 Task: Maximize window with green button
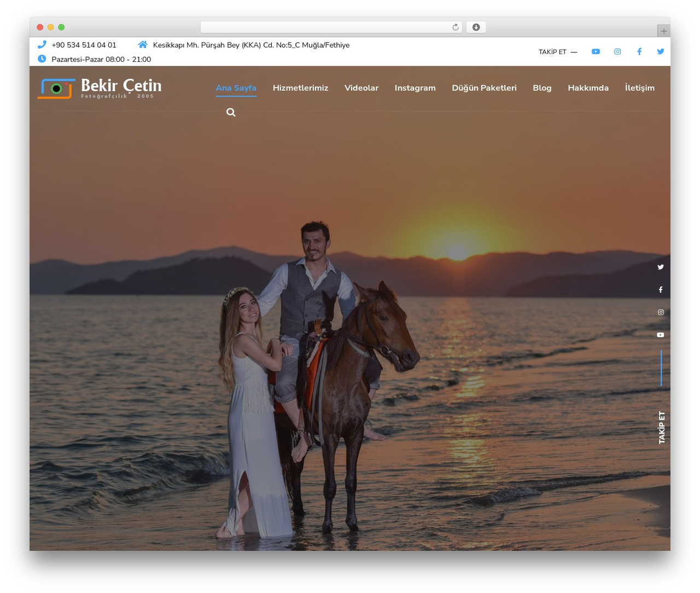[61, 27]
